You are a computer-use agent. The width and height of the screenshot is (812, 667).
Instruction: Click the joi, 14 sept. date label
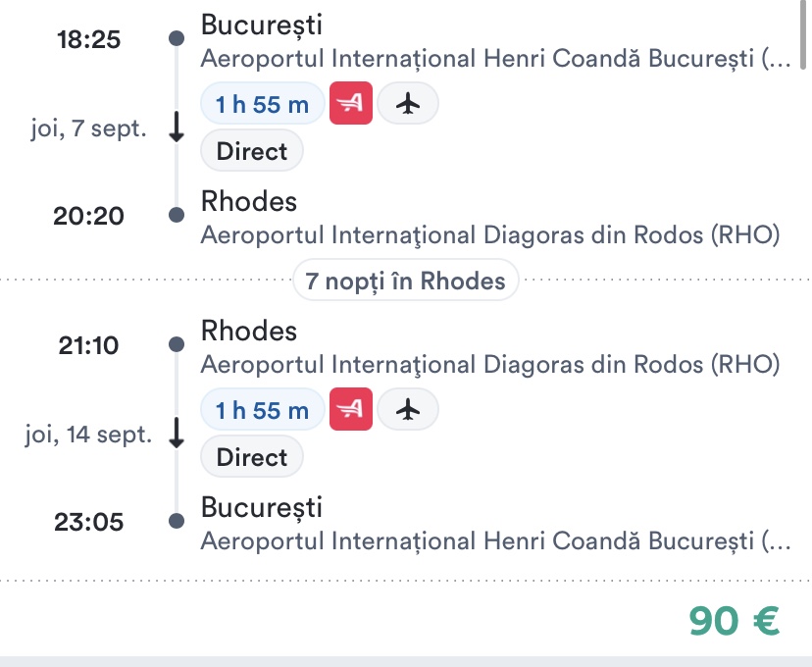(x=88, y=434)
